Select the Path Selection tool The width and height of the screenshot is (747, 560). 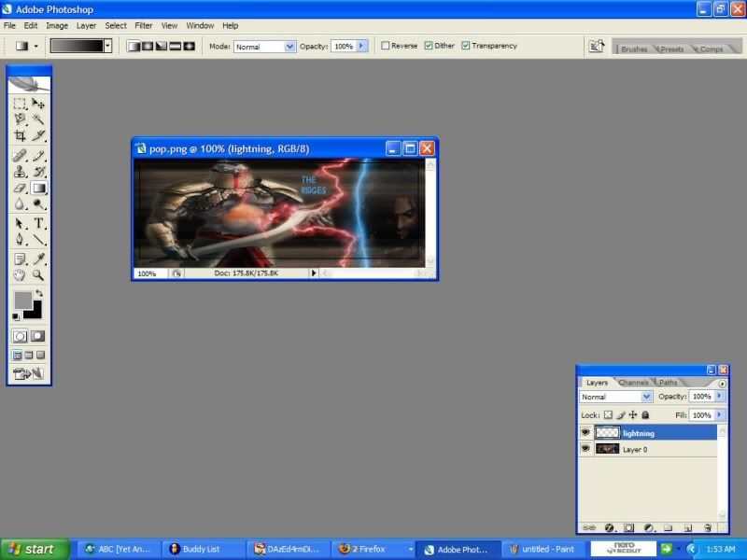(x=20, y=223)
